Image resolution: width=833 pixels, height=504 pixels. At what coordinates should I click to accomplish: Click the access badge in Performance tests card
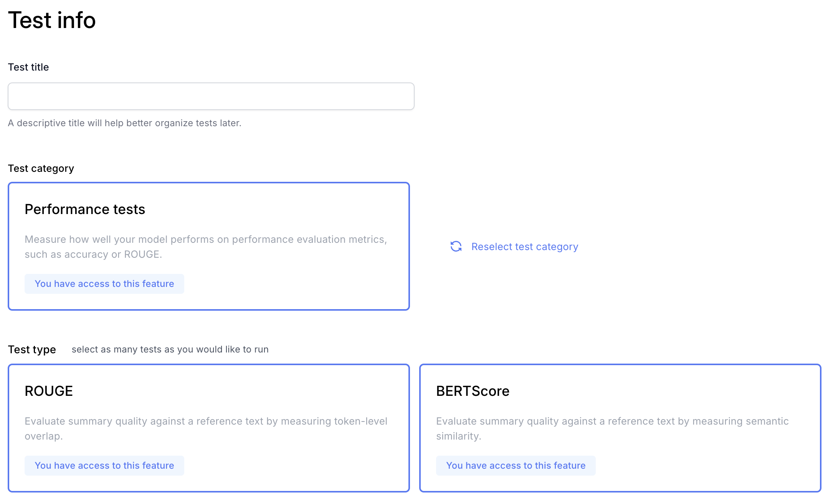[104, 284]
